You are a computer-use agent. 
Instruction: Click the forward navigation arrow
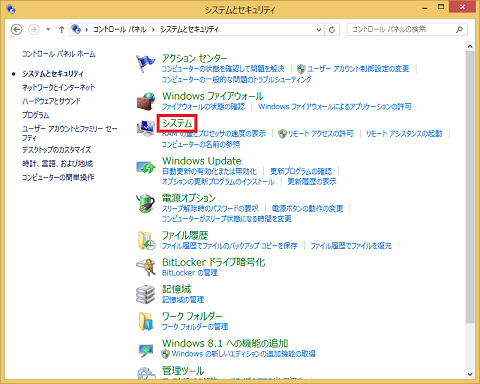[33, 30]
